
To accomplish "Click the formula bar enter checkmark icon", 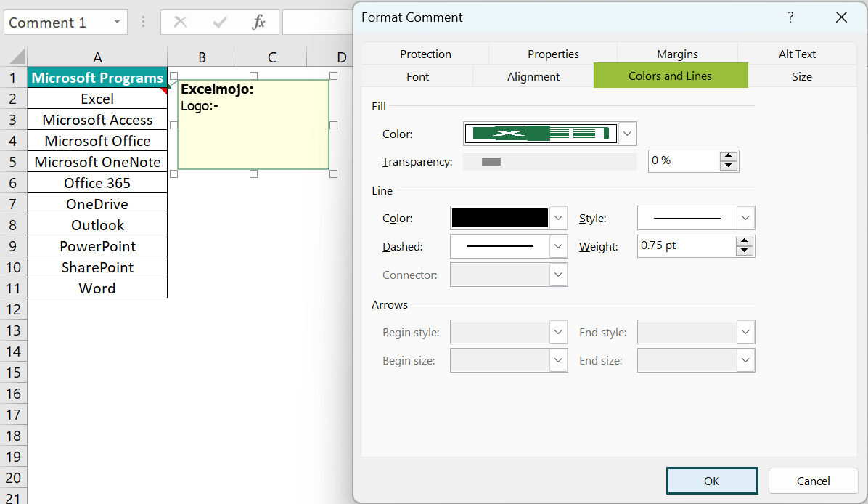I will tap(220, 23).
